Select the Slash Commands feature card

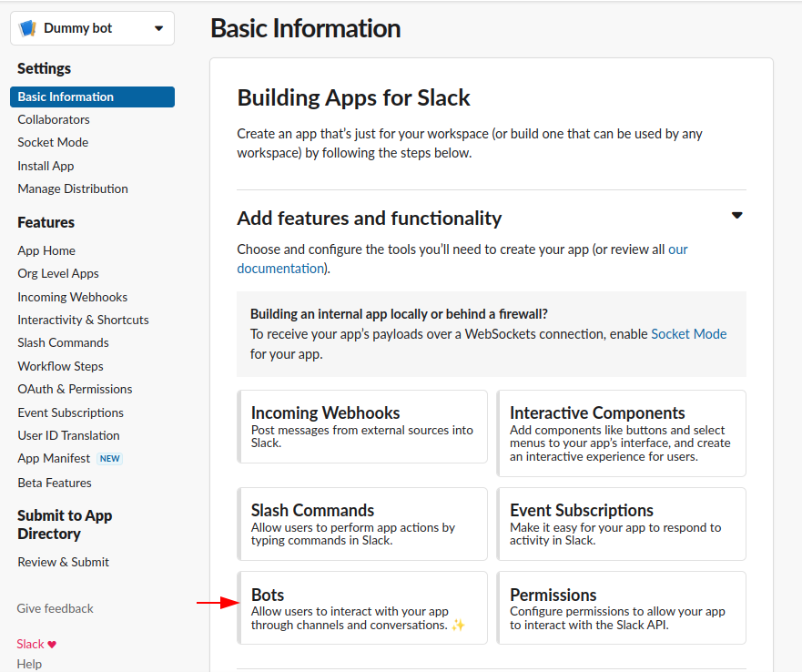362,524
